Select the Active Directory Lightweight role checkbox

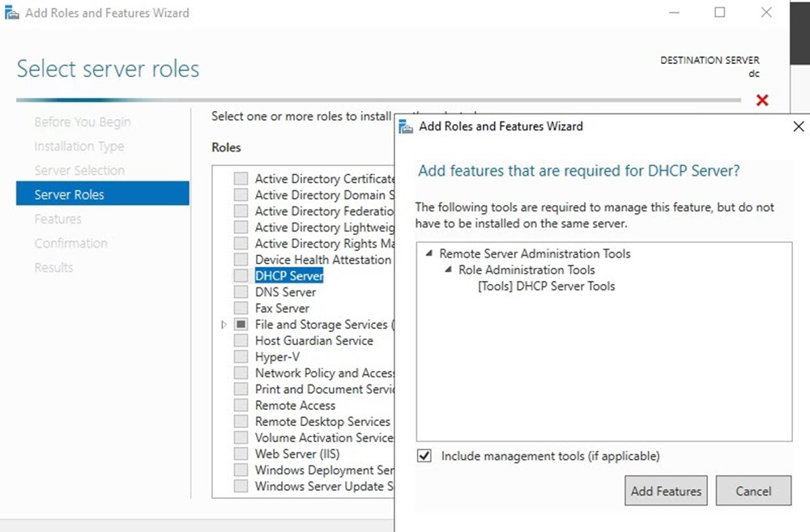(241, 228)
